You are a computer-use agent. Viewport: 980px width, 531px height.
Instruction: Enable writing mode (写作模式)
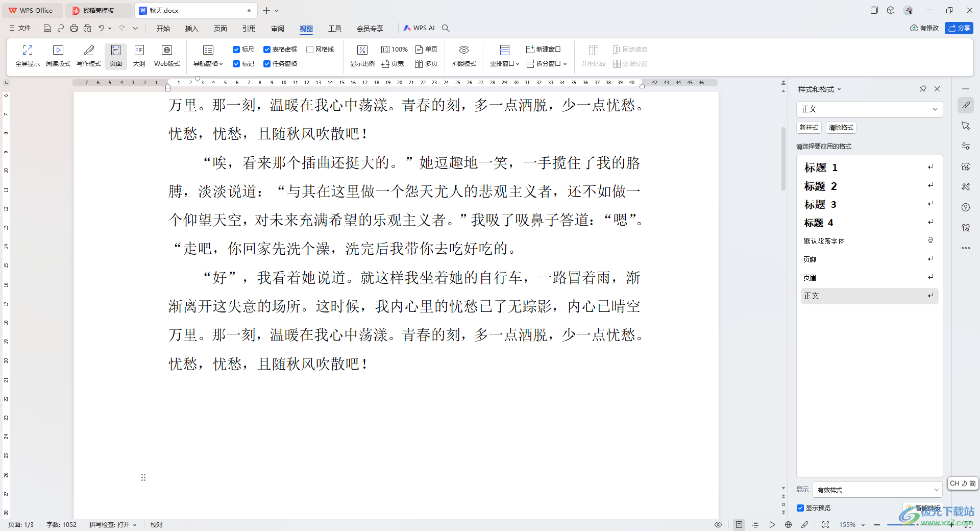tap(89, 56)
